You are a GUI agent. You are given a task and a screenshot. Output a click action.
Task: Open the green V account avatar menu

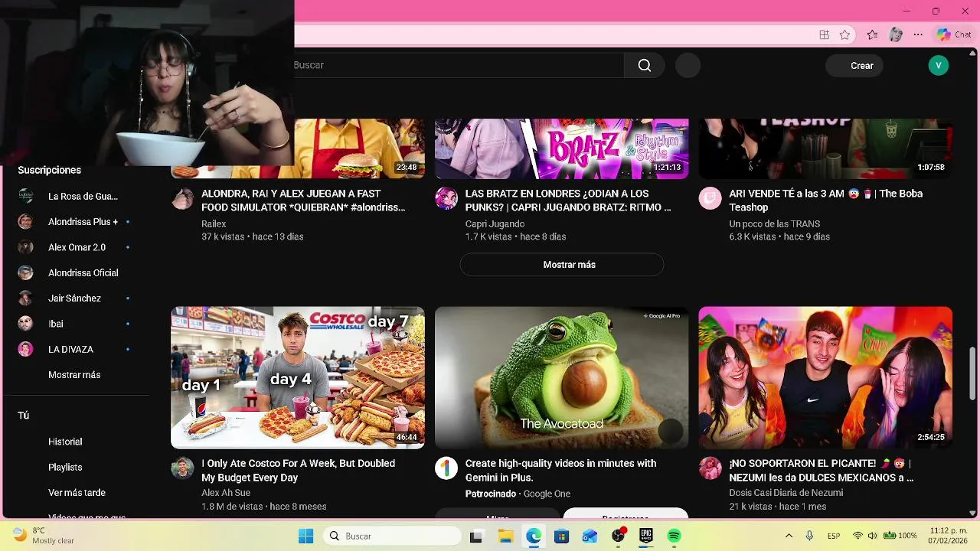(938, 65)
